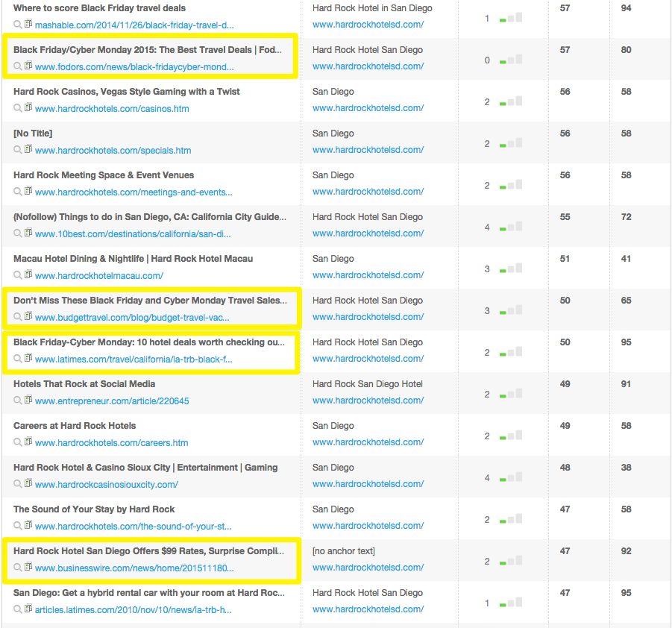Click page icon beside entrepreneur.com article URL
Image resolution: width=672 pixels, height=628 pixels.
click(x=28, y=401)
